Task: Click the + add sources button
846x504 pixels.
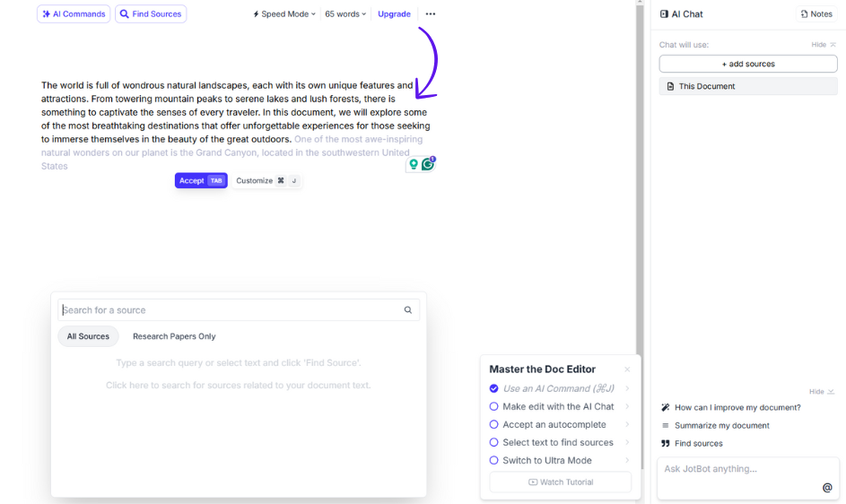Action: (748, 64)
